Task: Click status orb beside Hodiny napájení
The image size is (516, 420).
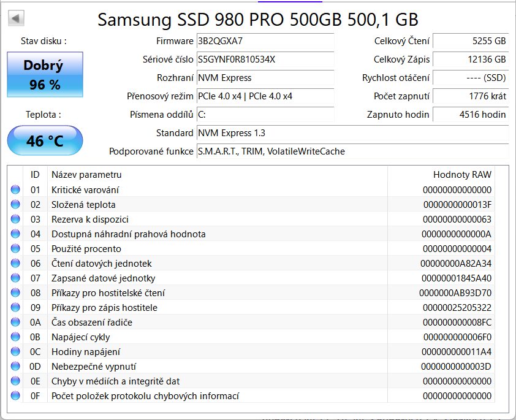Action: tap(15, 352)
